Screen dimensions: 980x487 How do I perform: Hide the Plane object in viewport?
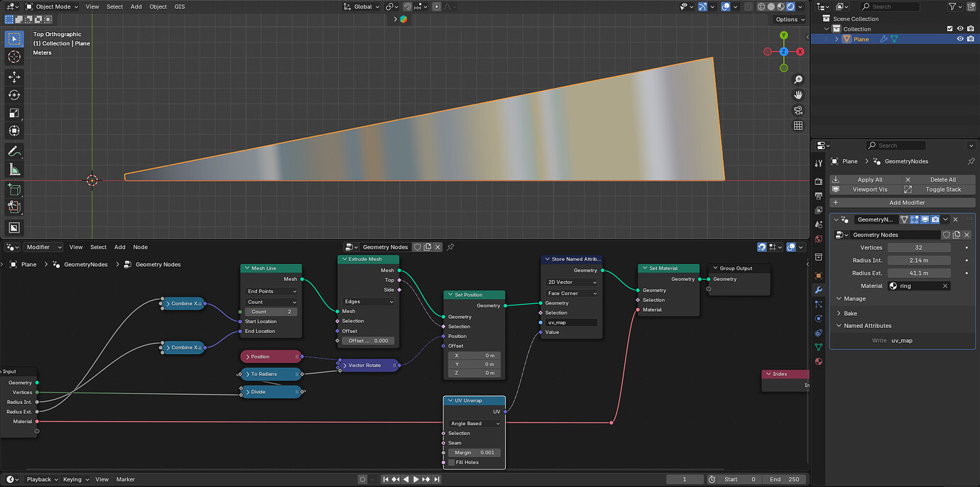coord(960,39)
